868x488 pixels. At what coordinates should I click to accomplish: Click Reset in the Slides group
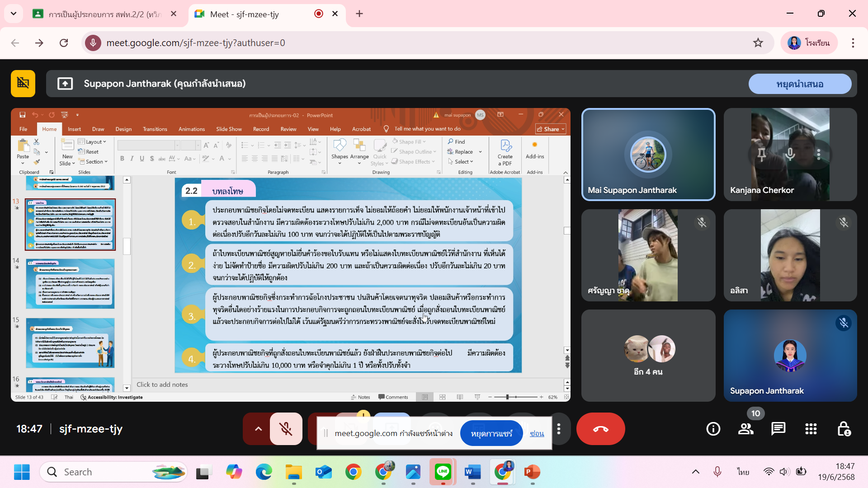click(x=89, y=152)
